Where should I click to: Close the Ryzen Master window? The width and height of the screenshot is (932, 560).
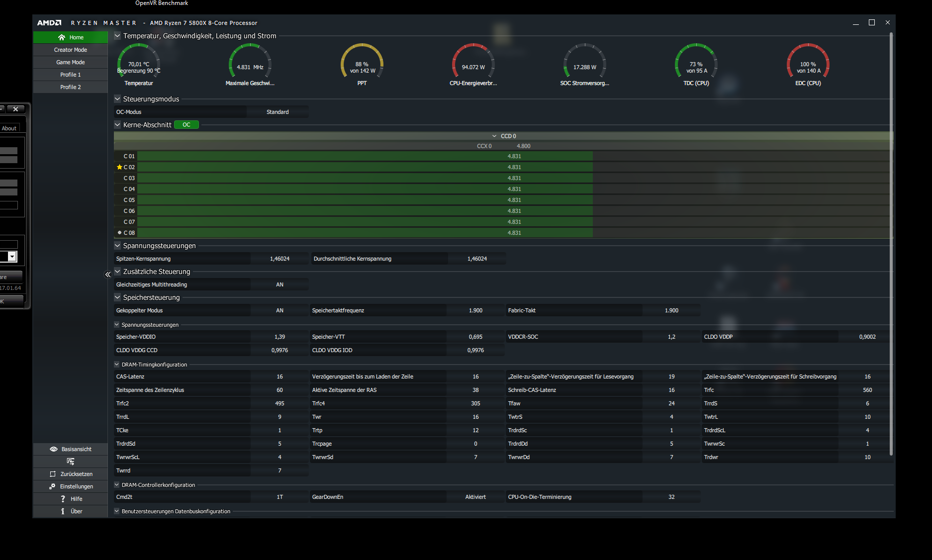(888, 23)
